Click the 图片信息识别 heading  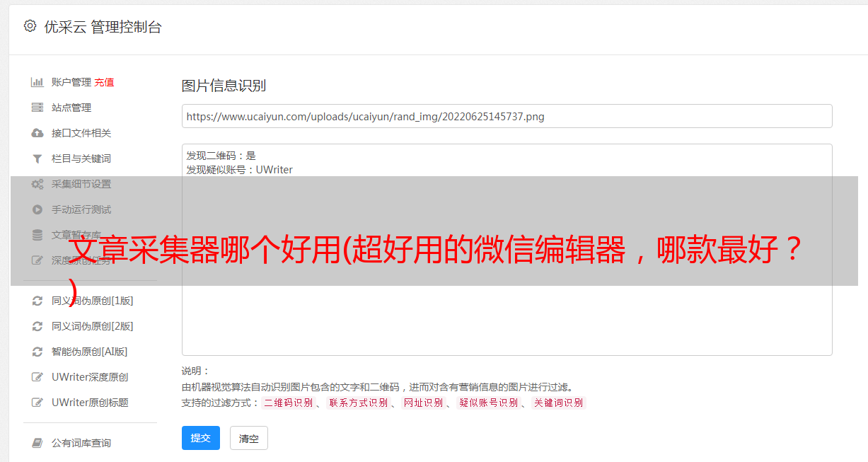tap(224, 86)
